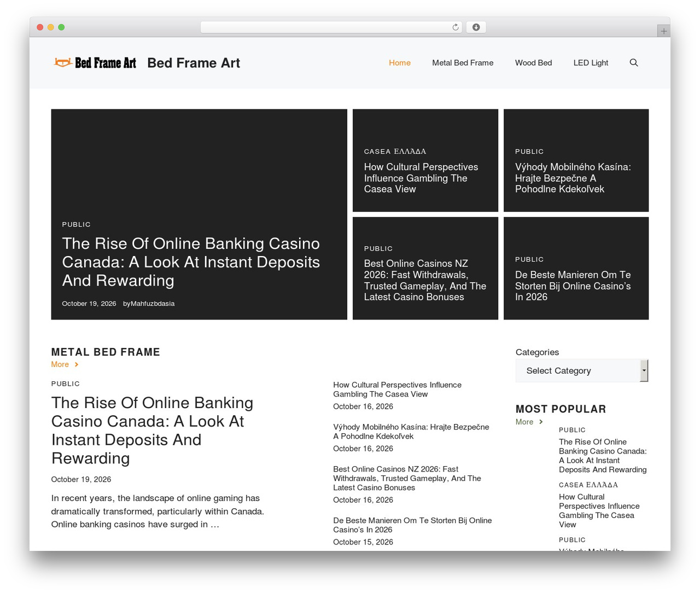Open the Select Category dropdown
700x593 pixels.
click(582, 371)
